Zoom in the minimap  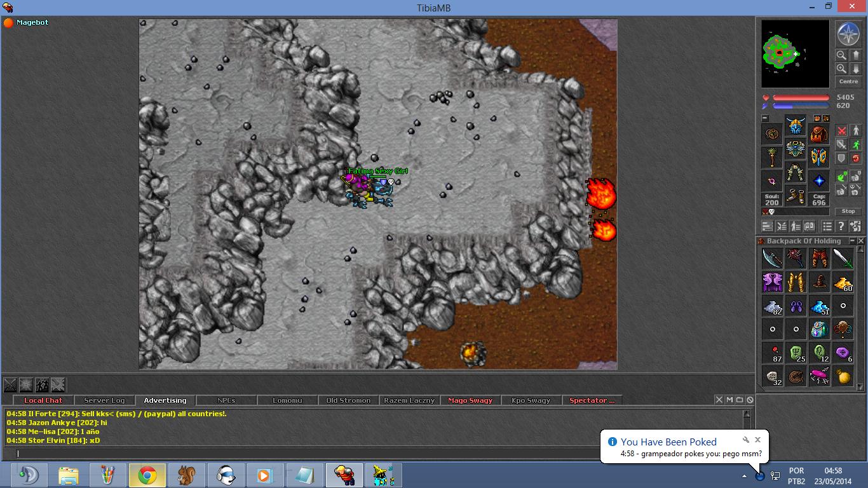841,69
